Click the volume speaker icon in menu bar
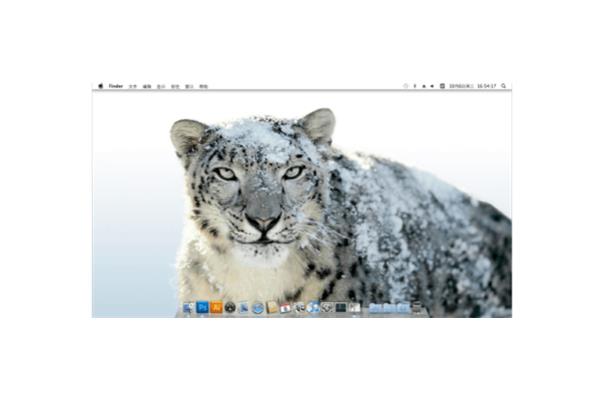The height and width of the screenshot is (400, 600). click(432, 86)
